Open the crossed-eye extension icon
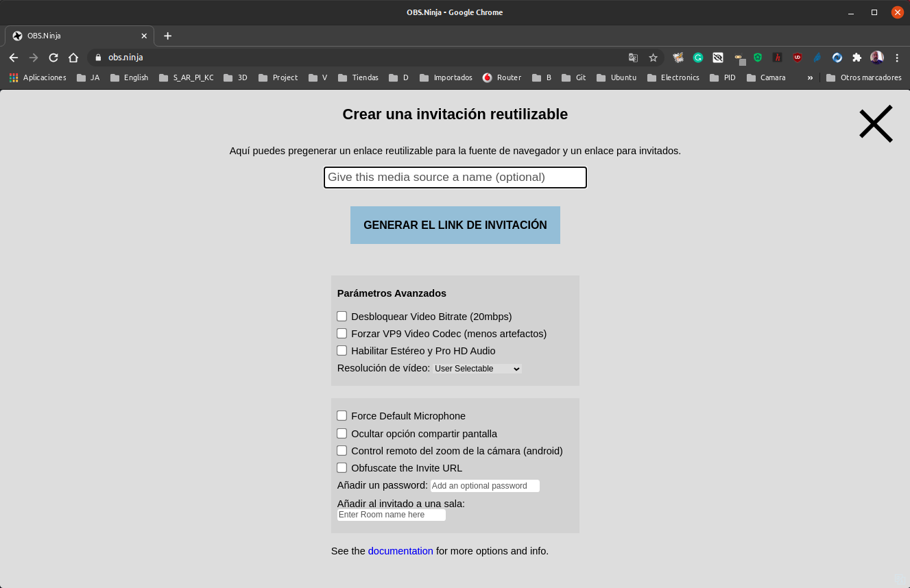This screenshot has height=588, width=910. [x=718, y=58]
